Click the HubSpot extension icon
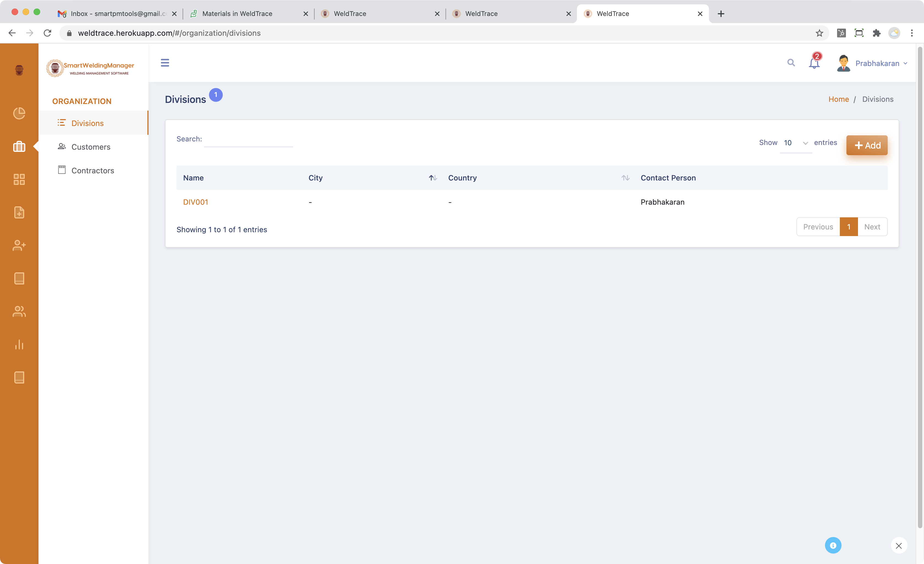924x564 pixels. pos(841,33)
